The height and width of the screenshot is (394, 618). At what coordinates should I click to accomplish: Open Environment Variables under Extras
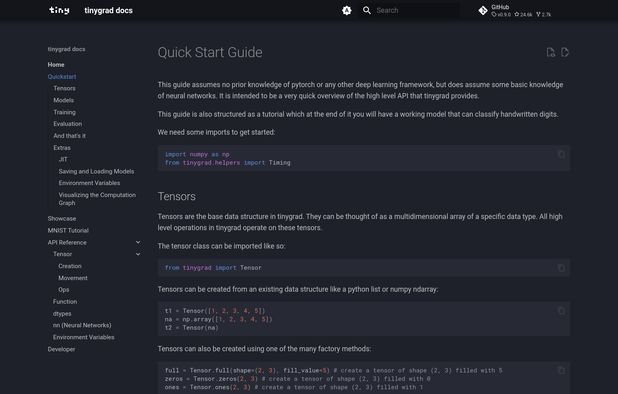pos(89,183)
